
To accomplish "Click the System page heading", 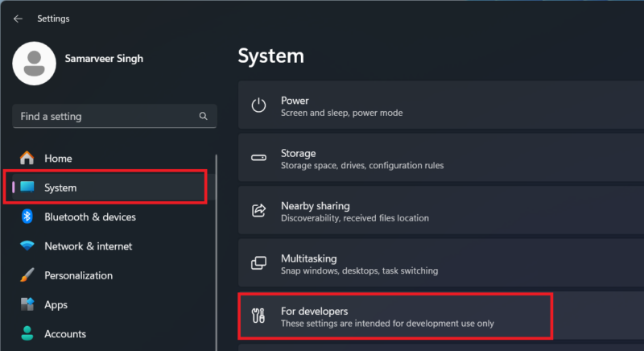I will [271, 56].
